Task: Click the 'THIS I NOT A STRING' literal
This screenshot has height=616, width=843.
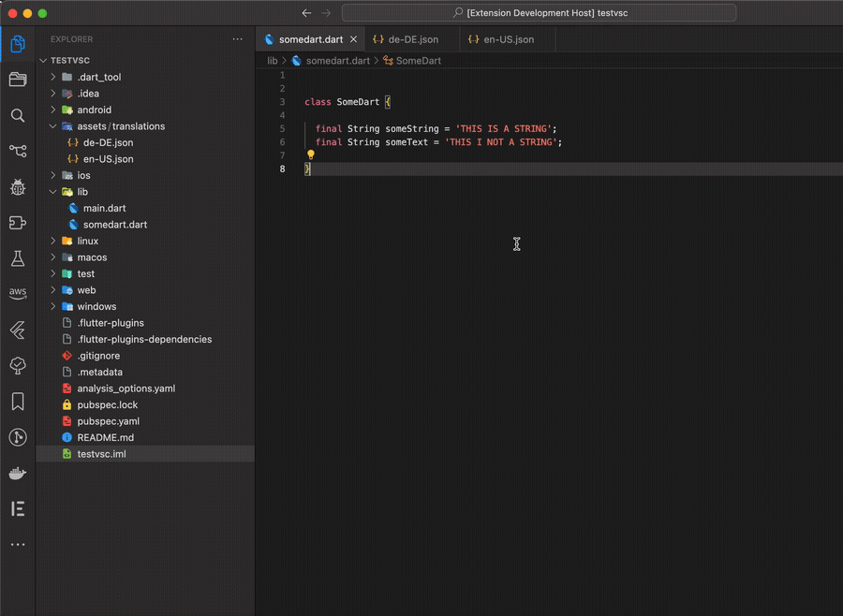Action: (500, 142)
